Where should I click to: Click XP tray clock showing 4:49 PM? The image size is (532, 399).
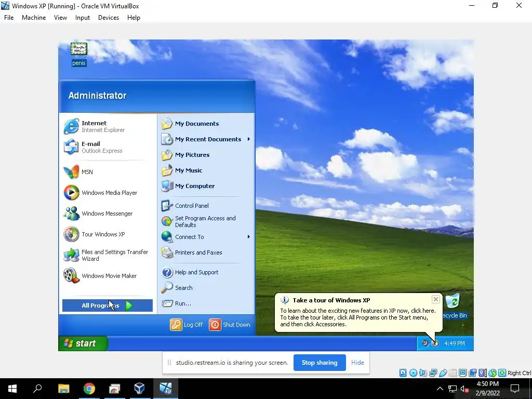454,343
